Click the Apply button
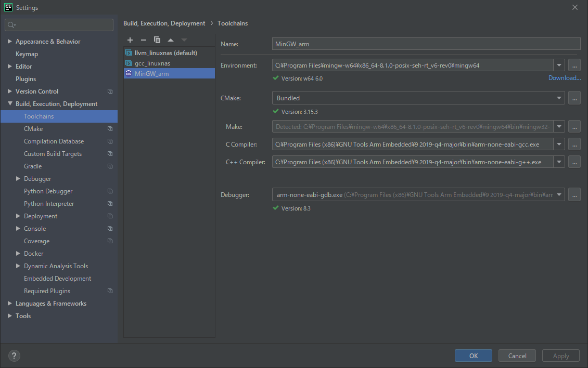The height and width of the screenshot is (368, 588). pyautogui.click(x=560, y=356)
